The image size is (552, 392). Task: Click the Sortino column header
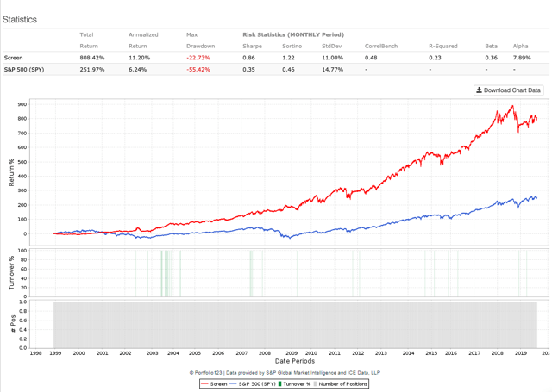pyautogui.click(x=292, y=46)
